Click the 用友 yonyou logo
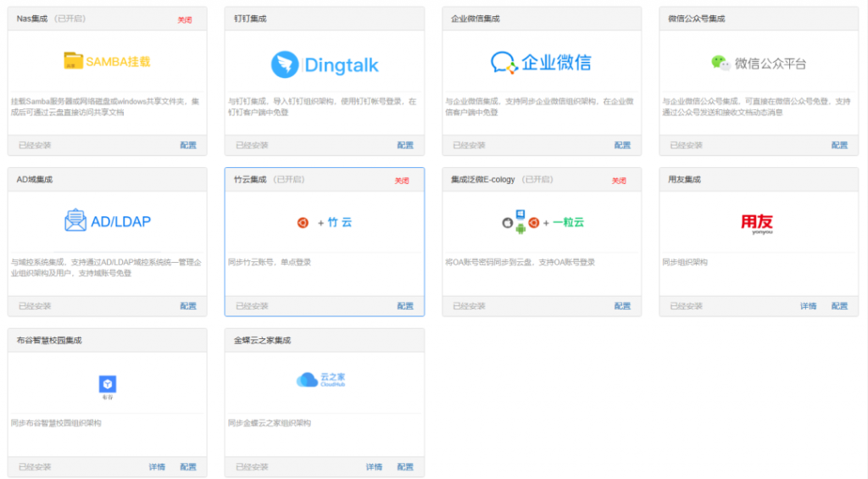Viewport: 868px width, 479px height. [x=757, y=222]
